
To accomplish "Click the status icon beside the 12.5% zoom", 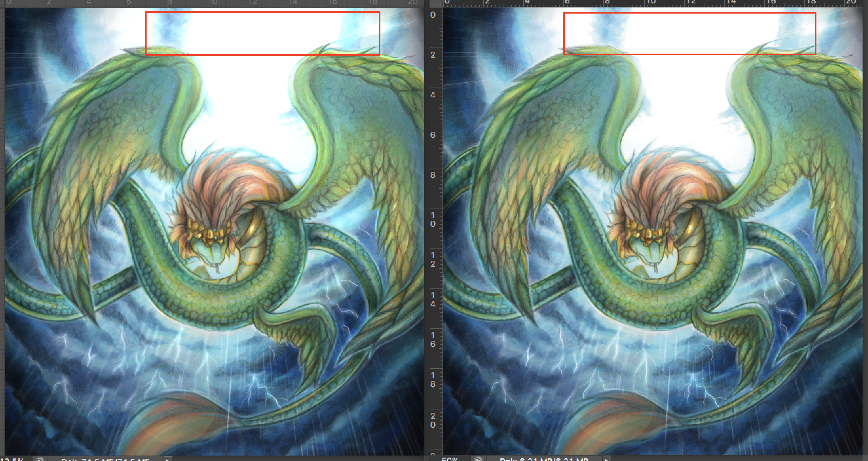I will (39, 459).
